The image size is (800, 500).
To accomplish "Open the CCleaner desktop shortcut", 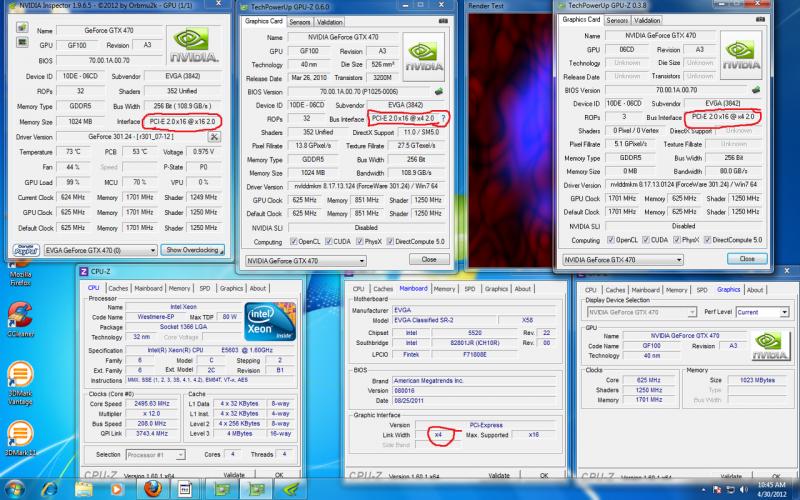I will pyautogui.click(x=20, y=319).
